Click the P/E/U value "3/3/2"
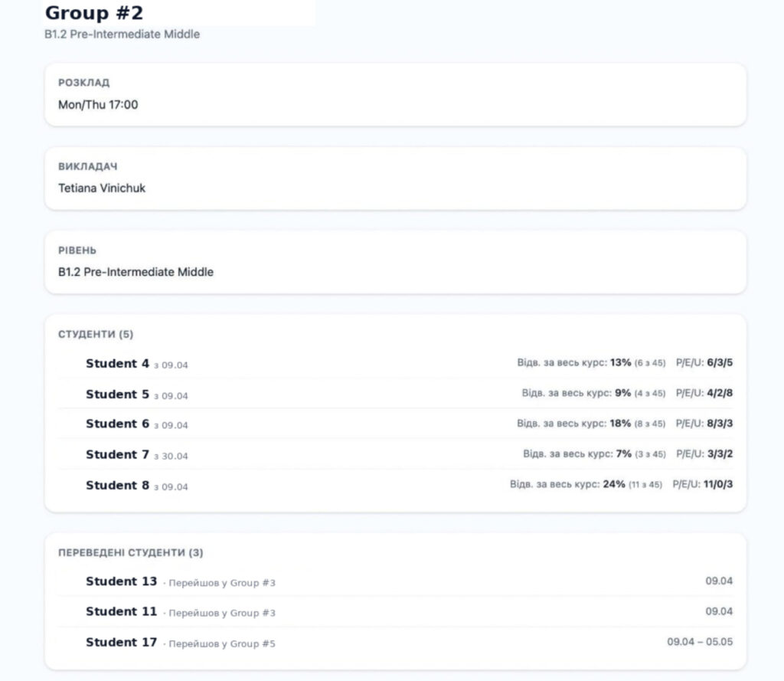Screen dimensions: 784x681 [x=720, y=453]
